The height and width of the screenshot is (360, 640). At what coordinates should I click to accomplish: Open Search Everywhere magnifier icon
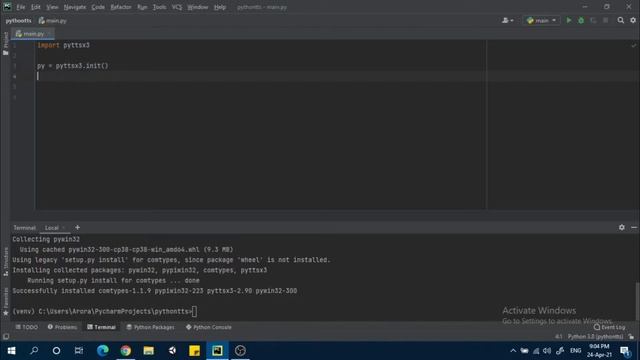point(620,20)
